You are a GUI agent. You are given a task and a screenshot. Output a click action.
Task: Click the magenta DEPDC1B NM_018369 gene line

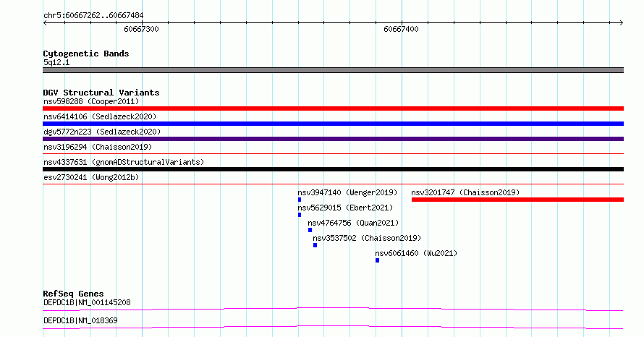[333, 327]
